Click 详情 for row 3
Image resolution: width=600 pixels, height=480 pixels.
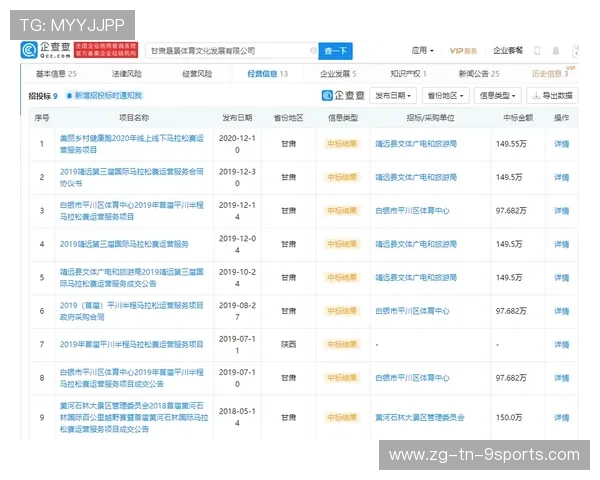(561, 211)
